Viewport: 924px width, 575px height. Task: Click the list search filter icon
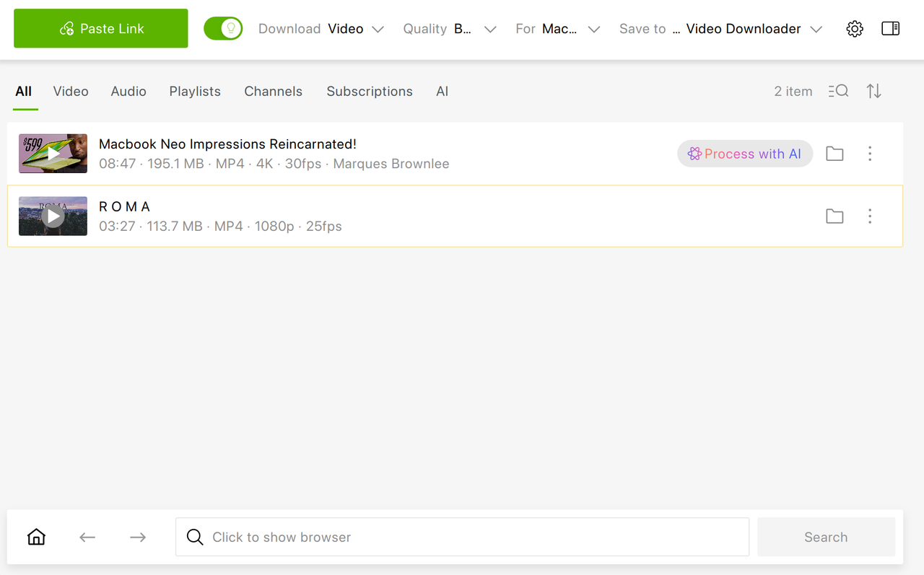[x=838, y=91]
